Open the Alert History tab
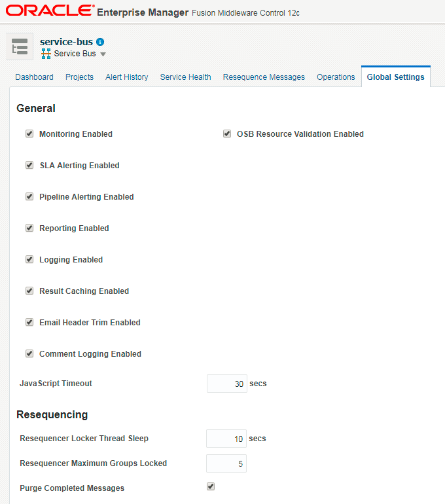Screen dimensions: 445x504 [x=126, y=77]
